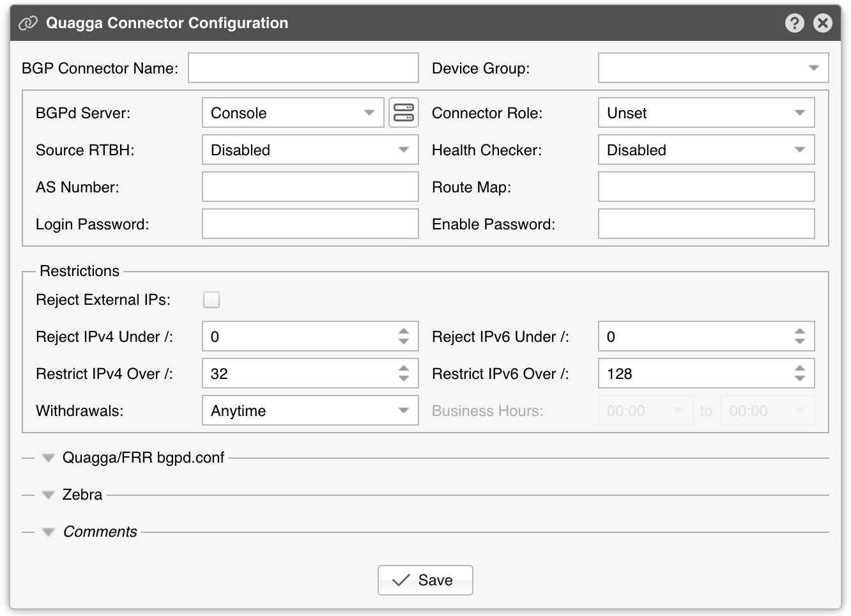Image resolution: width=851 pixels, height=616 pixels.
Task: Open the BGPd Server Console dropdown
Action: click(293, 113)
